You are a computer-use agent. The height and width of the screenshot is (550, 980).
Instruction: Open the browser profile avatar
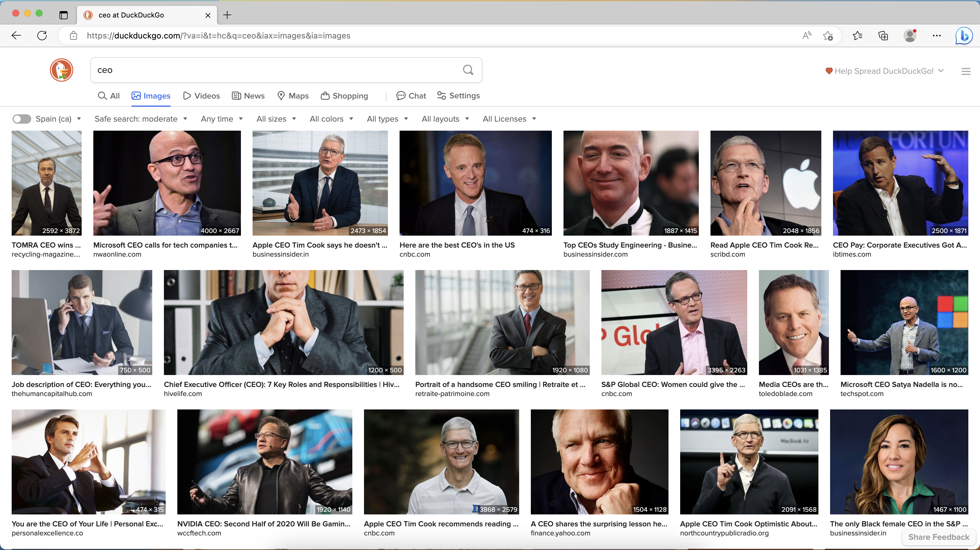click(x=910, y=36)
